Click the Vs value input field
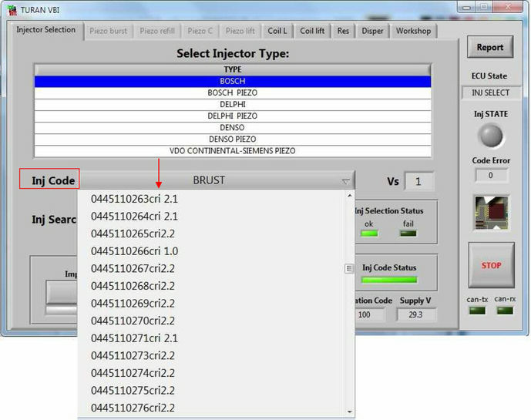Screen dimensions: 531x420 tap(418, 181)
